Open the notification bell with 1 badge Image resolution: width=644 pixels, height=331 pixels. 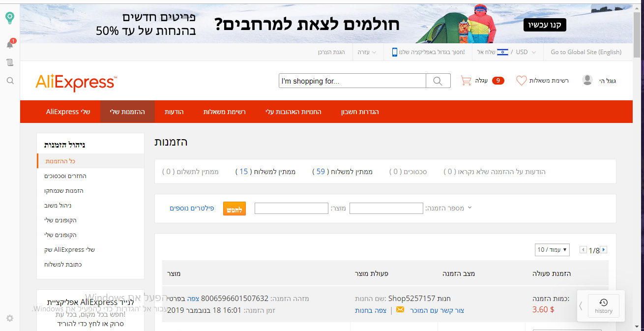click(x=10, y=44)
